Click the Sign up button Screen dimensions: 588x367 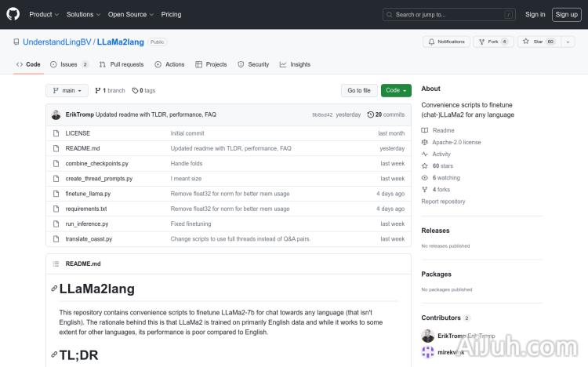pos(565,14)
